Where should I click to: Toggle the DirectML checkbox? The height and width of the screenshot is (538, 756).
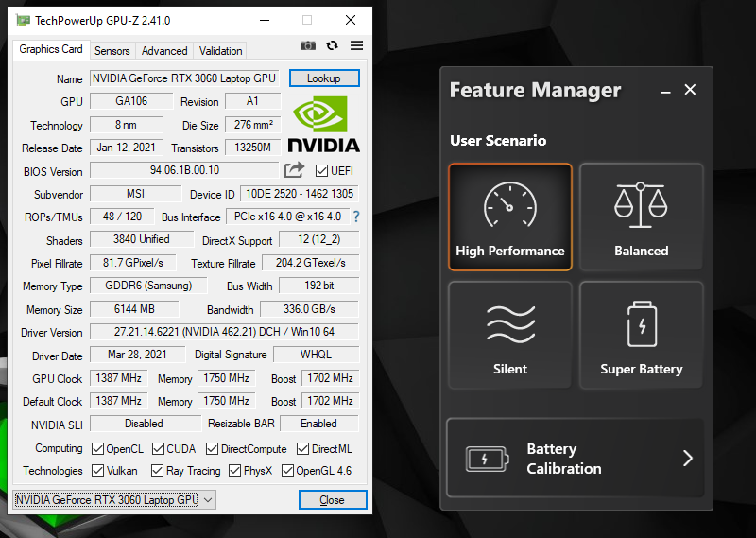pyautogui.click(x=302, y=449)
